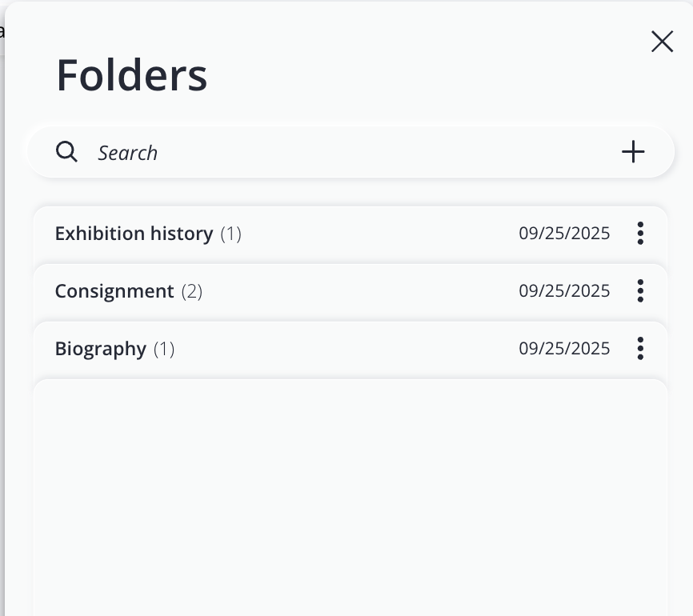The height and width of the screenshot is (616, 693).
Task: Click the empty area below the folder list
Action: (351, 496)
